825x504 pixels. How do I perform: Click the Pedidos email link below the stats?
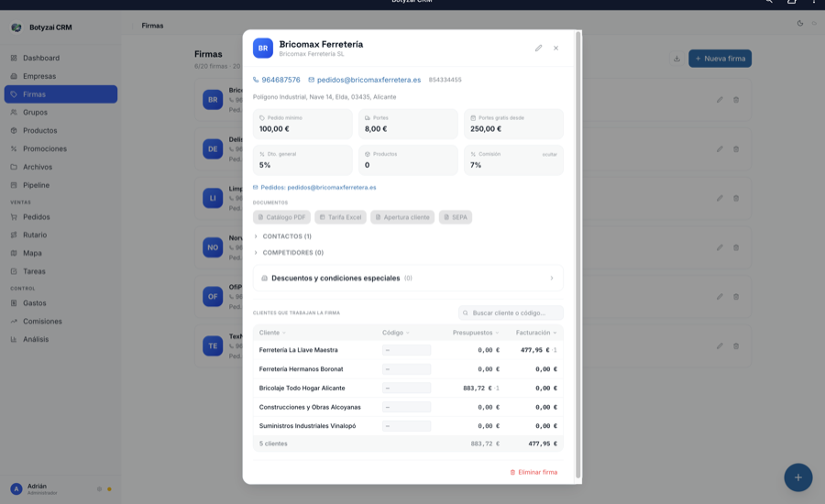pyautogui.click(x=314, y=187)
